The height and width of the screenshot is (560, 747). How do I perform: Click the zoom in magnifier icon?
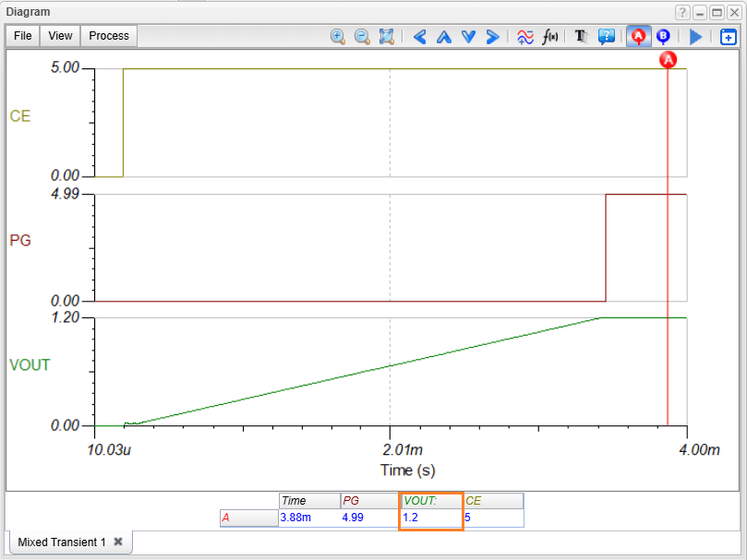[338, 37]
